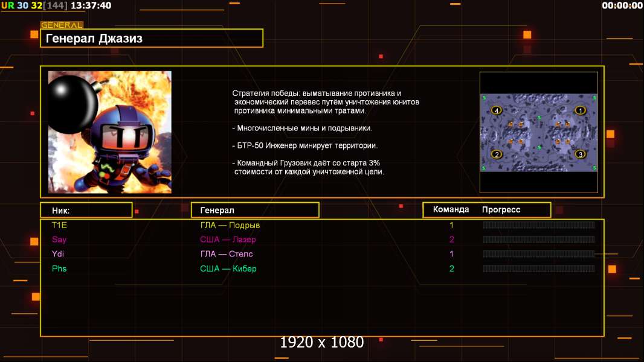Click the 'ГЛА — Подрыв' general entry
Screen dimensions: 644x362
[x=230, y=225]
